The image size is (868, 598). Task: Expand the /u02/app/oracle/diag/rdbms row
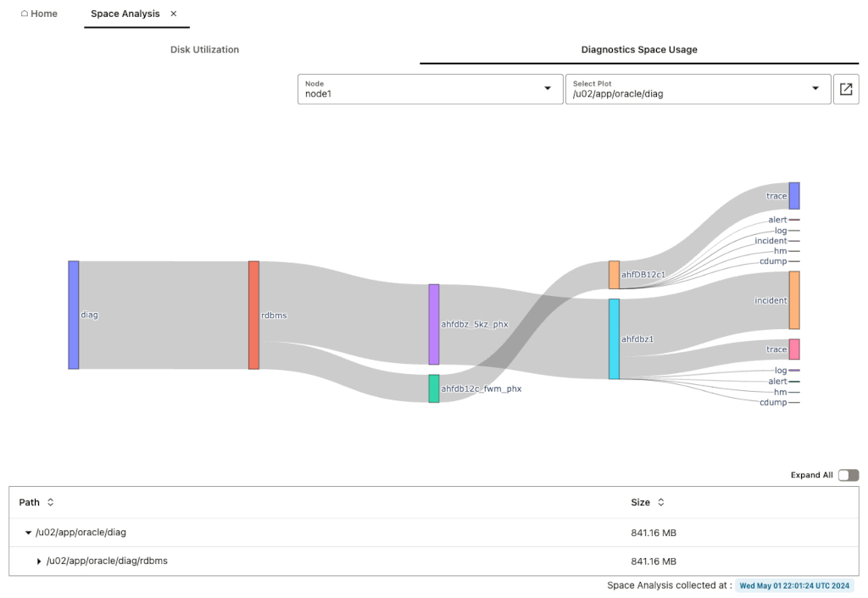pyautogui.click(x=39, y=561)
